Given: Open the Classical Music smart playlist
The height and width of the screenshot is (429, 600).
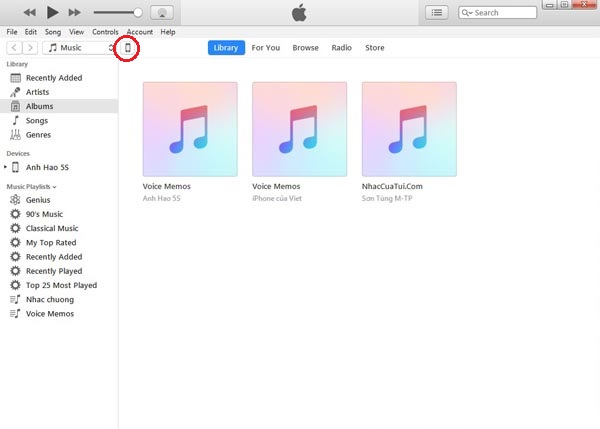Looking at the screenshot, I should point(59,228).
